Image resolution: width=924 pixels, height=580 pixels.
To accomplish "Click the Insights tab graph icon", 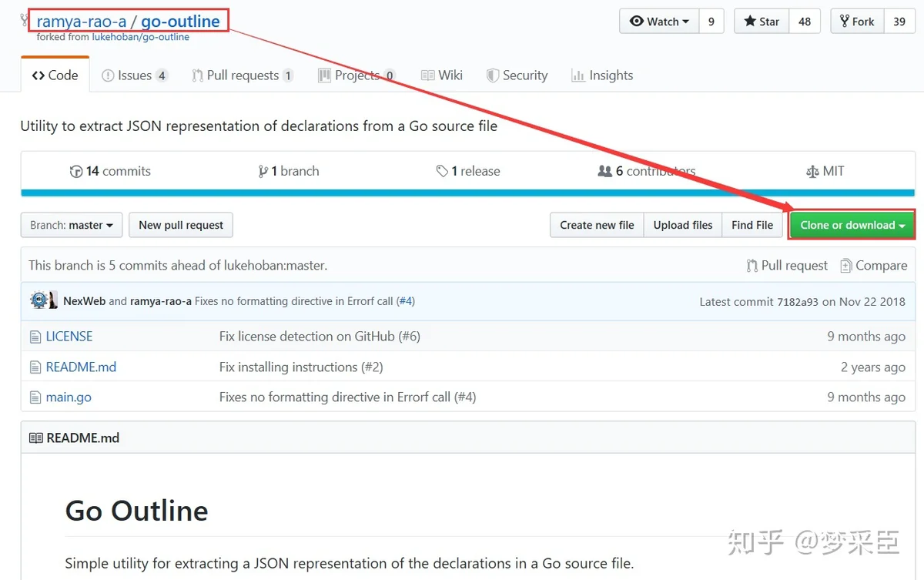I will (x=577, y=75).
